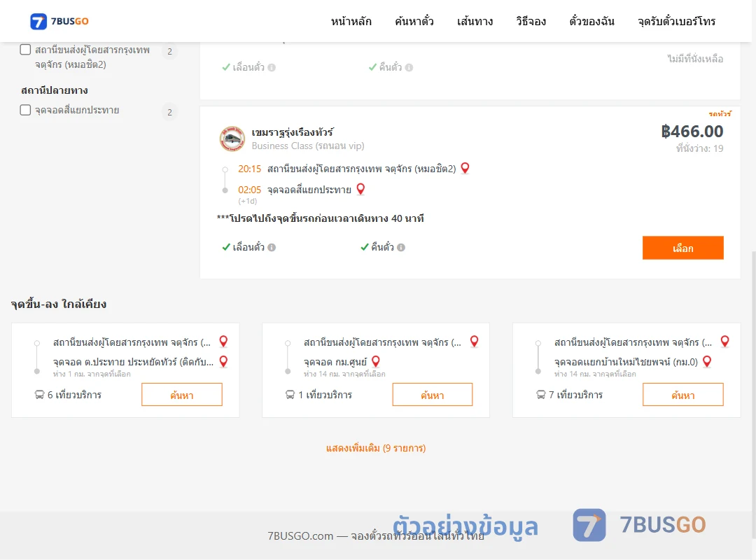Viewport: 756px width, 560px height.
Task: Click the 20:15 departure time
Action: click(x=249, y=169)
